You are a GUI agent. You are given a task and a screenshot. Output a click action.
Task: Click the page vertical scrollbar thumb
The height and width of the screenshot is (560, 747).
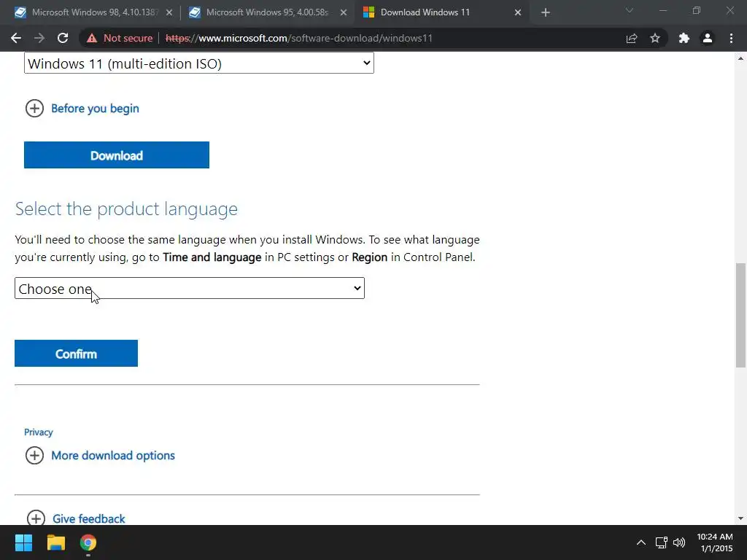[740, 315]
